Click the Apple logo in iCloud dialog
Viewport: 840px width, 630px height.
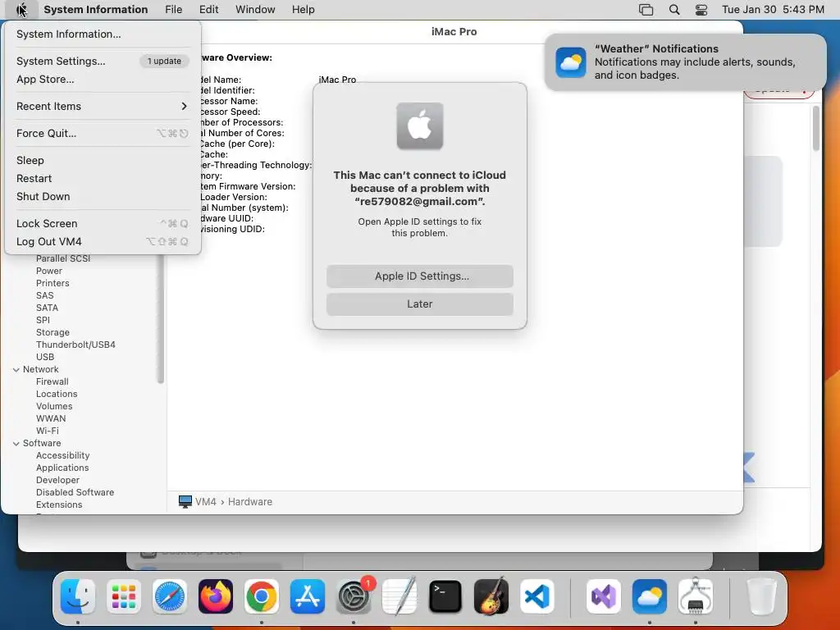420,126
